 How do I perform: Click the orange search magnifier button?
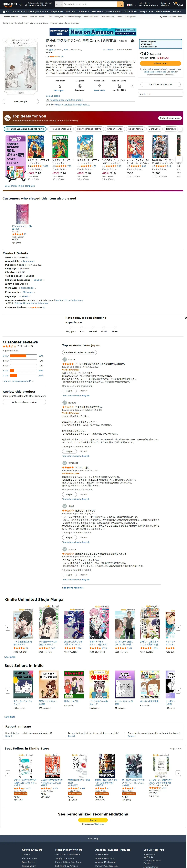120,4
